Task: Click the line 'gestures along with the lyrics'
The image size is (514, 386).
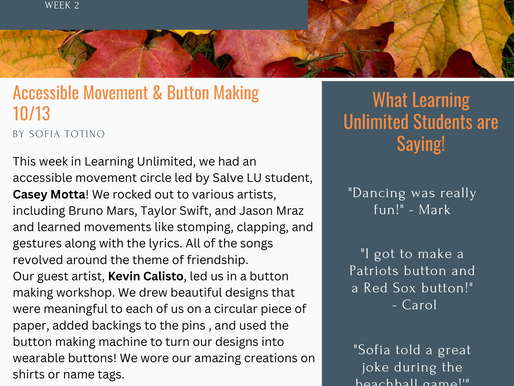Action: point(97,243)
